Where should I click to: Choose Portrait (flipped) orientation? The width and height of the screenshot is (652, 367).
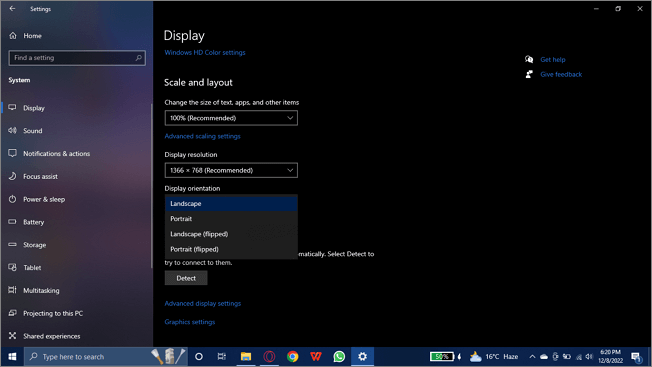(x=231, y=250)
